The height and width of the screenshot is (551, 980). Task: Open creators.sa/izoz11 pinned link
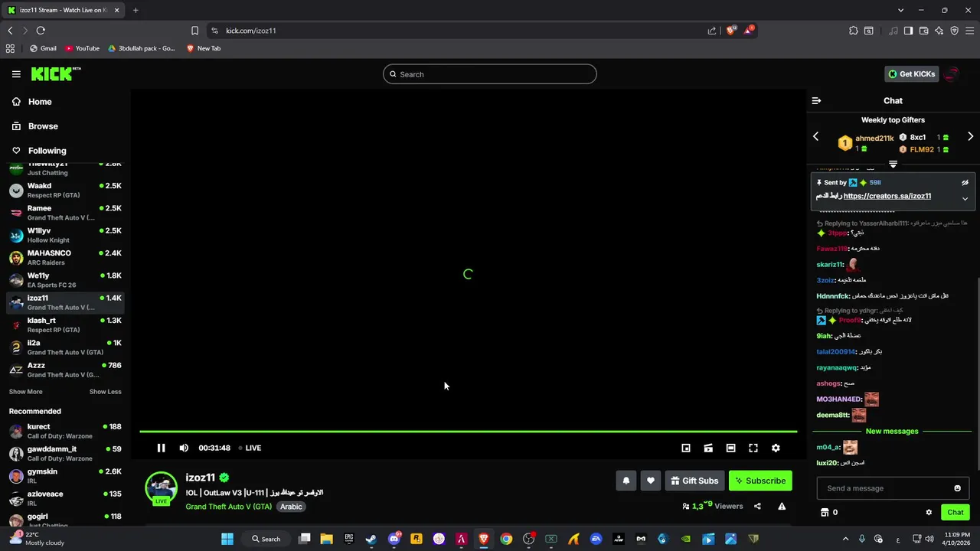click(887, 196)
